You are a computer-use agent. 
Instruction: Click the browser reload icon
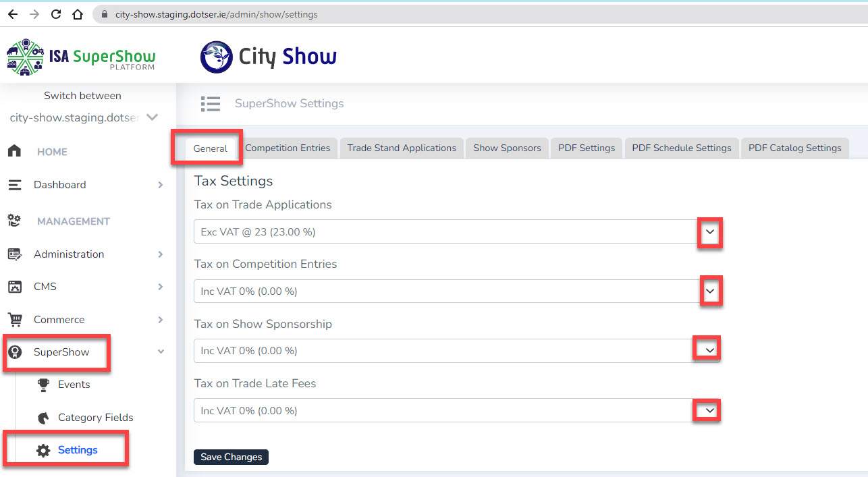(56, 13)
